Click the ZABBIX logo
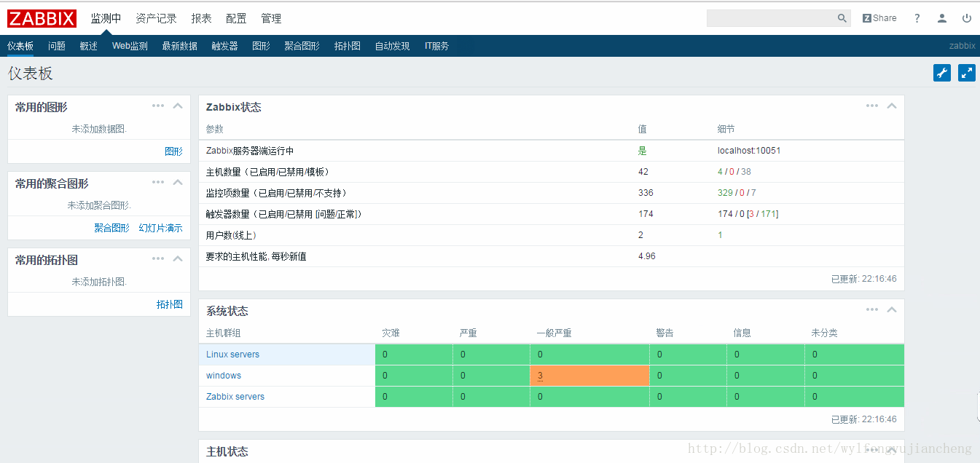 (42, 17)
